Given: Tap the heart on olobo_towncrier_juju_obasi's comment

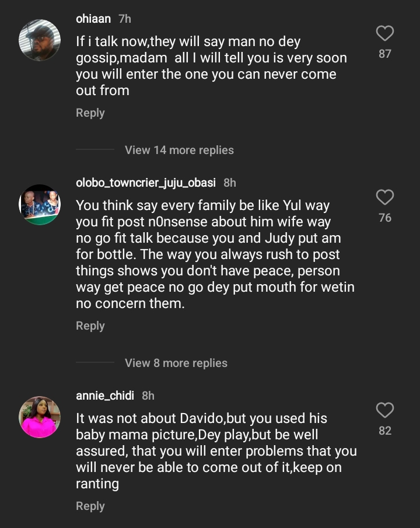Looking at the screenshot, I should [x=384, y=198].
